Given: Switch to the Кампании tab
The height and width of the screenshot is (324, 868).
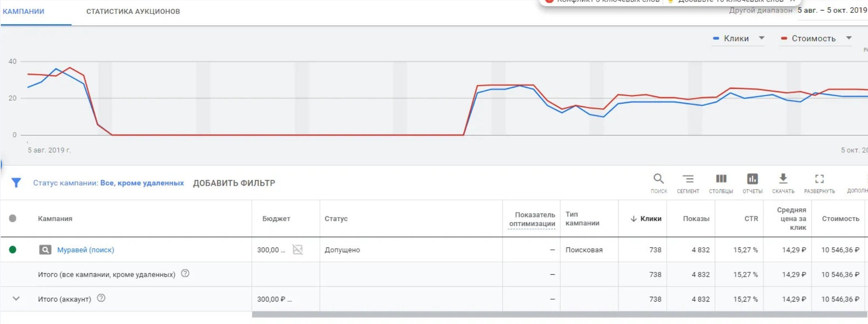Looking at the screenshot, I should click(24, 12).
